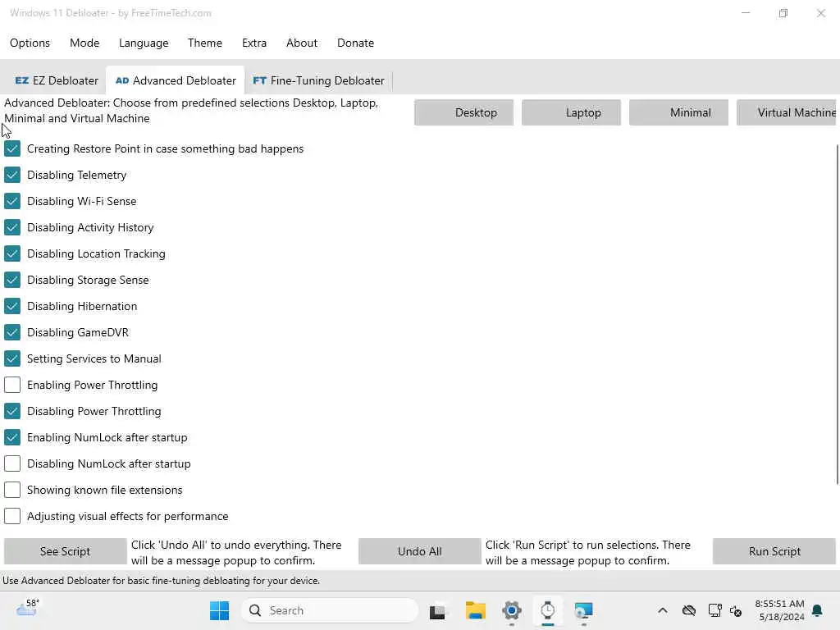This screenshot has width=840, height=630.
Task: Open the weather widget showing 58°
Action: [x=27, y=609]
